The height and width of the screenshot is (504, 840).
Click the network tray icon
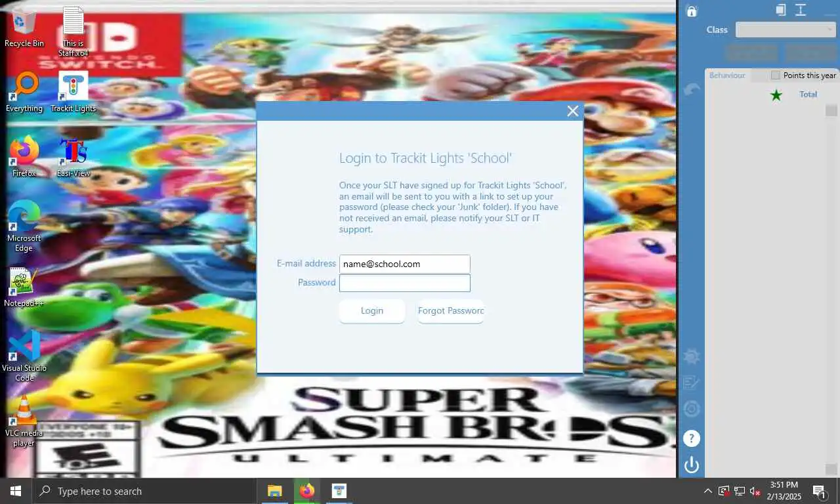tap(740, 491)
